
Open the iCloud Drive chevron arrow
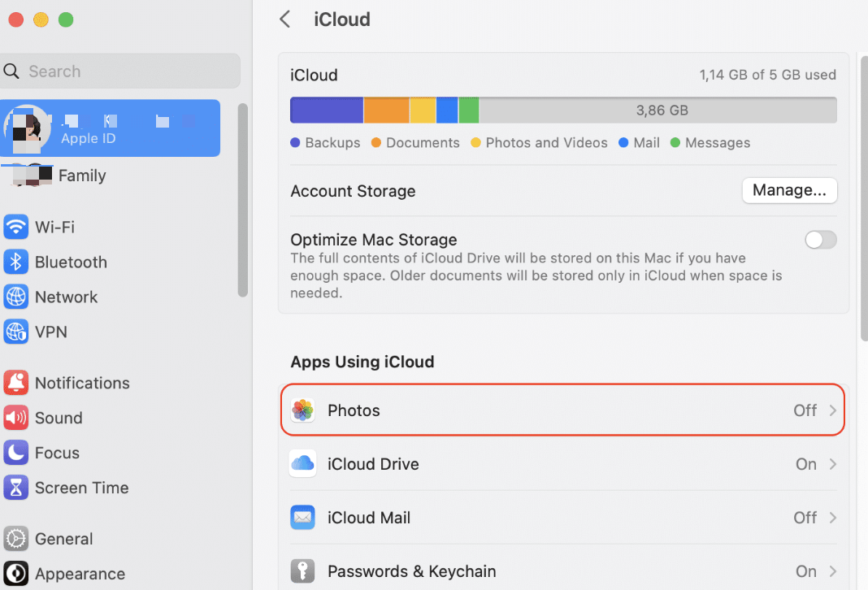click(833, 464)
